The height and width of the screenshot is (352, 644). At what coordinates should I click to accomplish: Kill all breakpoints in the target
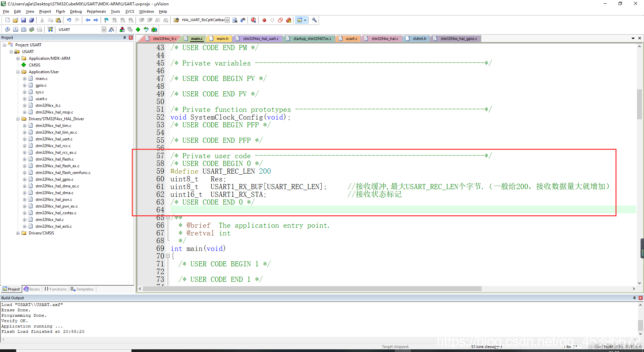tap(288, 20)
